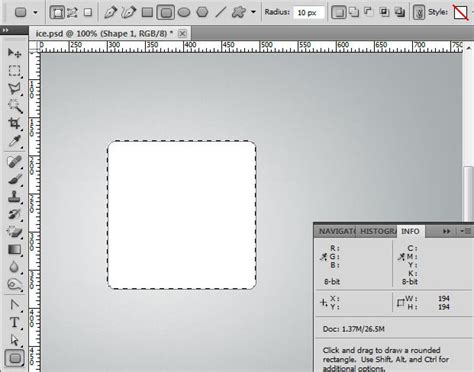Open geometry options dropdown arrow
This screenshot has height=372, width=474.
(x=253, y=12)
